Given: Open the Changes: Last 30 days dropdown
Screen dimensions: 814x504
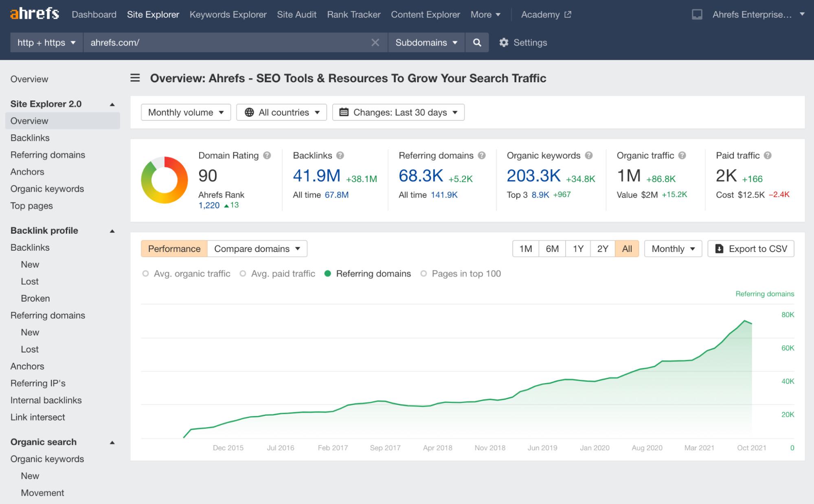Looking at the screenshot, I should (x=398, y=112).
